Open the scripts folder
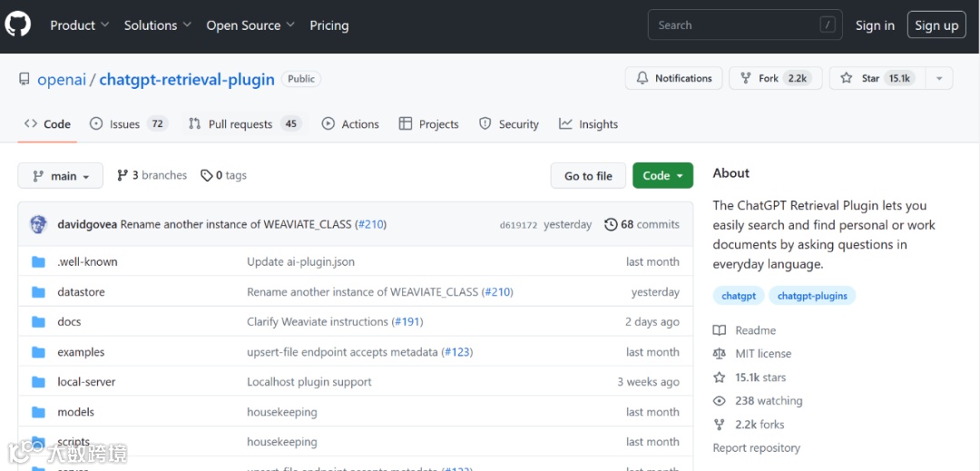 73,442
